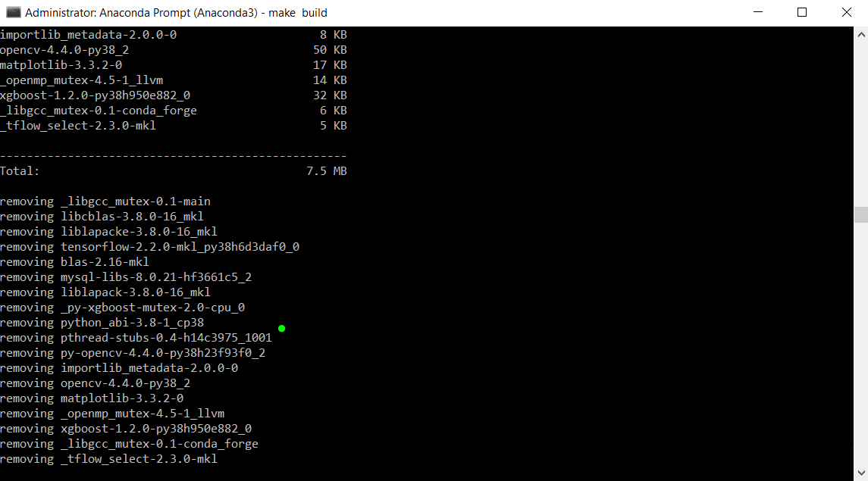Click 'removing matplotlib-3.3.2-0' line

92,398
